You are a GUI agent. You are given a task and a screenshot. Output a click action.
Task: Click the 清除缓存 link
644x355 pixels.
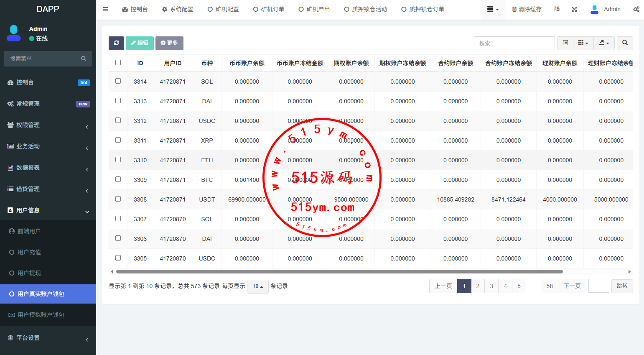coord(527,9)
